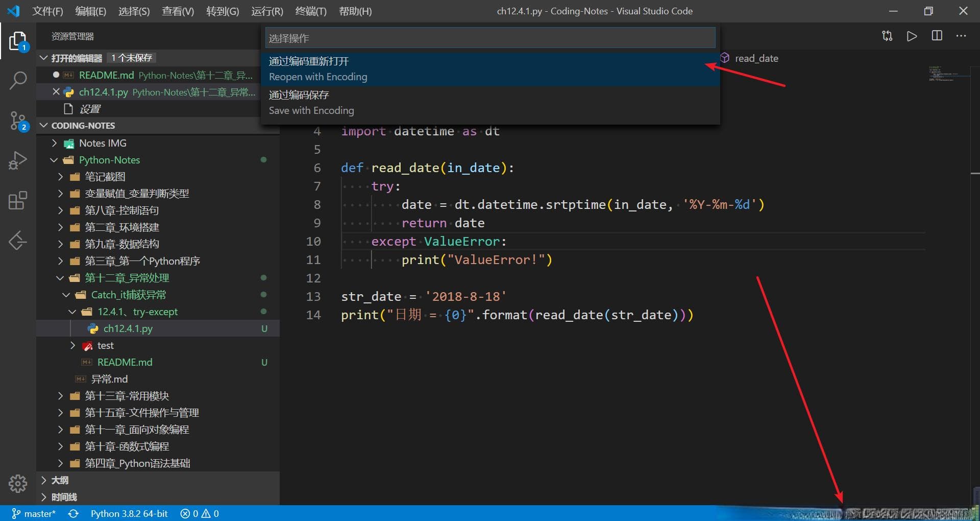Click the 资源管理器 panel title
This screenshot has height=521, width=980.
pyautogui.click(x=72, y=36)
